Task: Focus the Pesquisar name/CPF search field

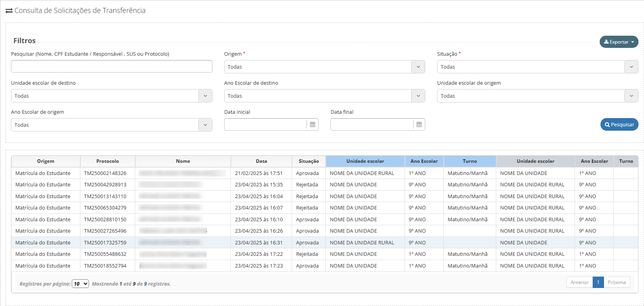Action: (x=112, y=66)
